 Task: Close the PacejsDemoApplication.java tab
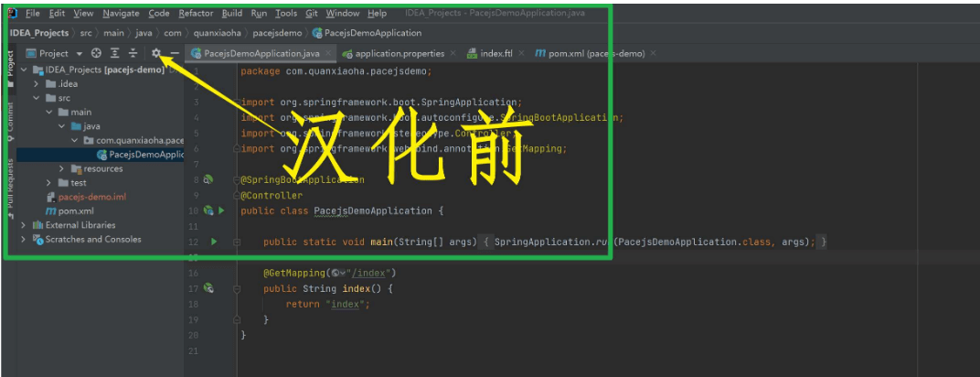(329, 54)
